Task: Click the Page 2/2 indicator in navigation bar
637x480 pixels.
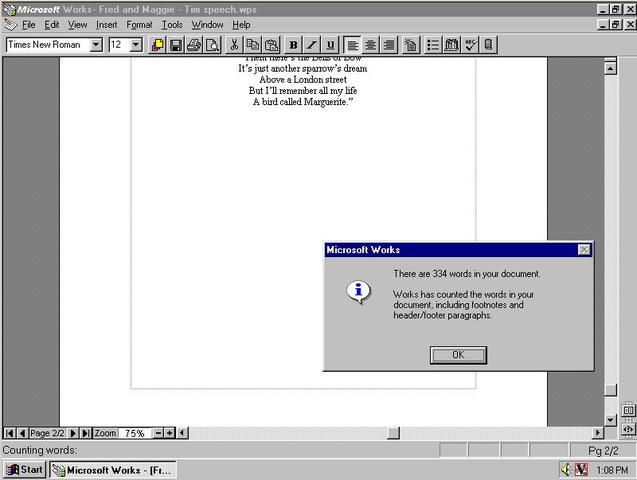Action: pos(48,433)
